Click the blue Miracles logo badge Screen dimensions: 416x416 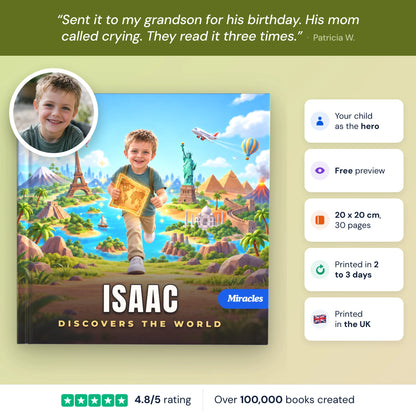(x=243, y=299)
